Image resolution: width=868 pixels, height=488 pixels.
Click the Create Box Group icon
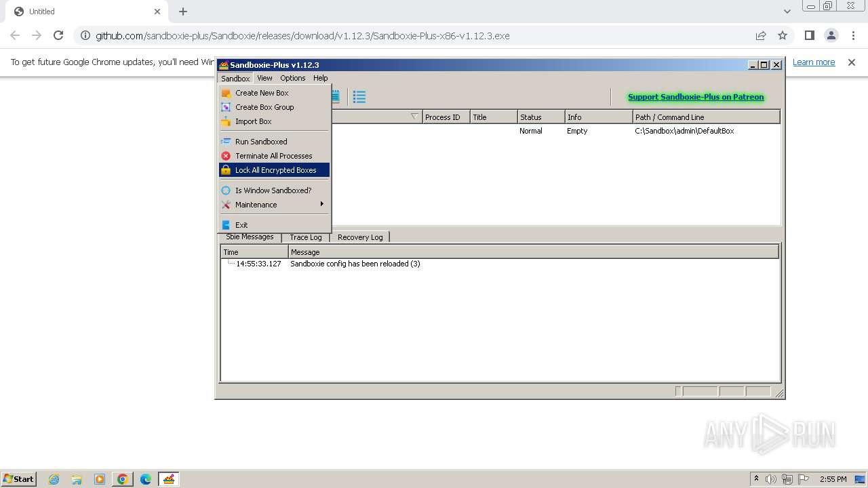[x=226, y=107]
